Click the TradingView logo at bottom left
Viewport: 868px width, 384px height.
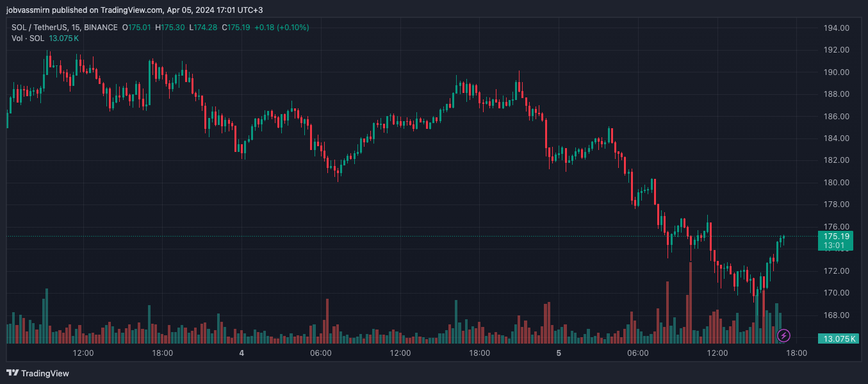tap(38, 373)
